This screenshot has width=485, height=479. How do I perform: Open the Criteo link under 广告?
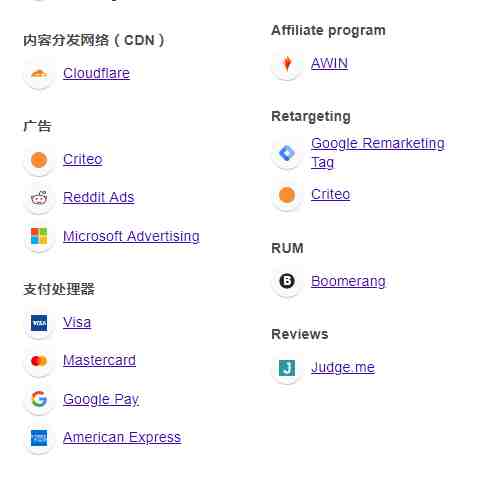83,159
